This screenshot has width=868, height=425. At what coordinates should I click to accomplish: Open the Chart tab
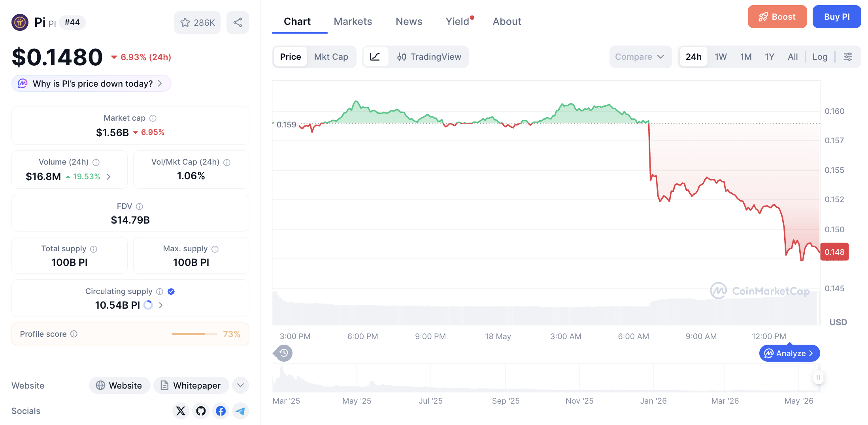(x=297, y=21)
